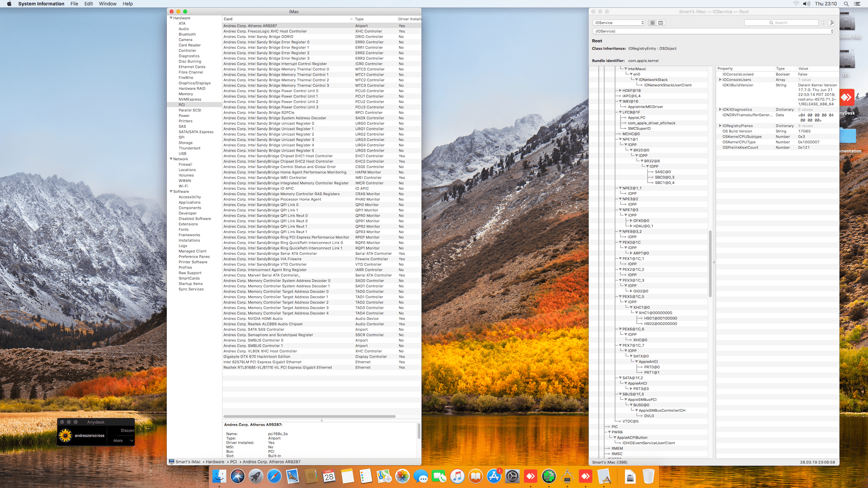The width and height of the screenshot is (868, 488).
Task: Open iTunes music icon in Dock
Action: [x=458, y=476]
